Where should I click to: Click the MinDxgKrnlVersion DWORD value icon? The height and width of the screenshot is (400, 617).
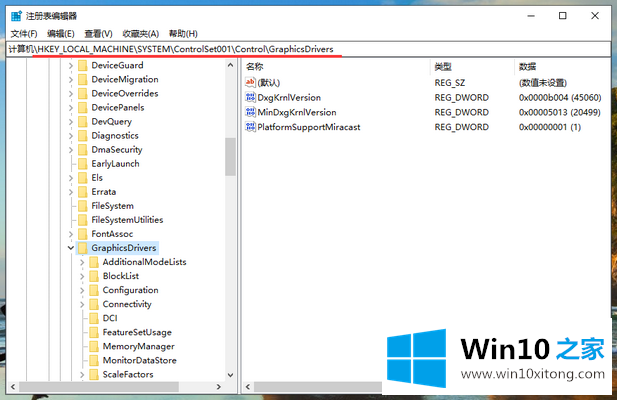[250, 113]
